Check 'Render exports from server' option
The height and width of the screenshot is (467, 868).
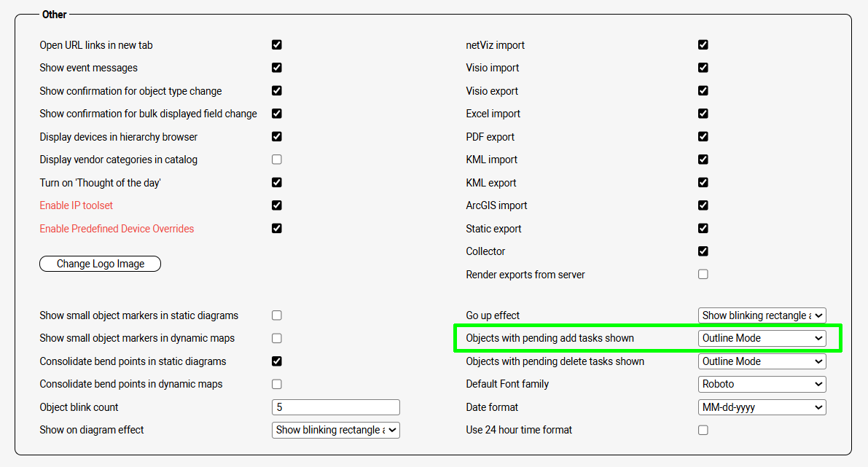click(703, 275)
